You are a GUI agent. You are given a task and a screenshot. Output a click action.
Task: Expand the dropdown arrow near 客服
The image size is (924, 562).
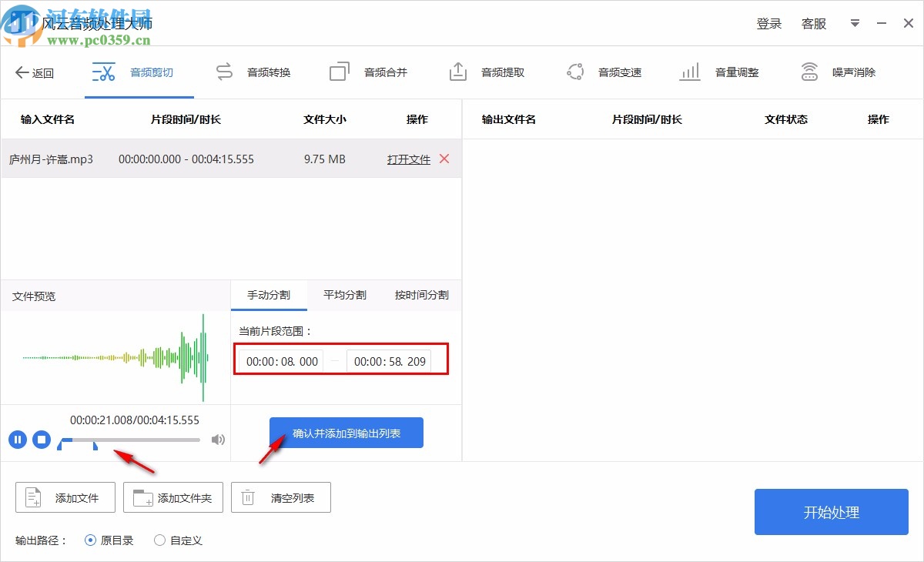855,23
